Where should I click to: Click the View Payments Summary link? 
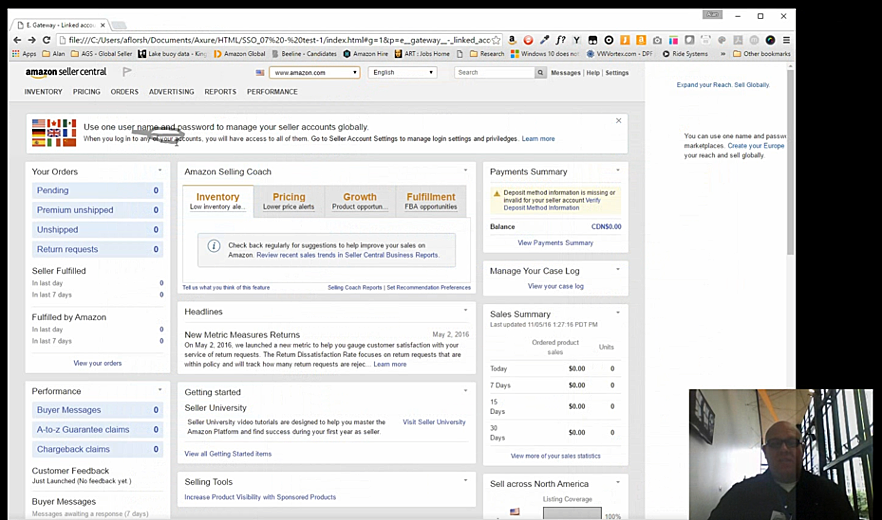(555, 243)
